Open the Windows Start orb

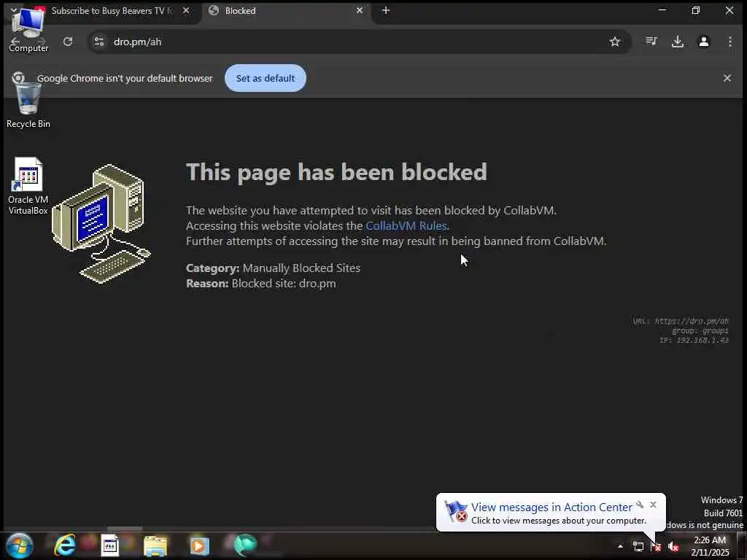pyautogui.click(x=19, y=545)
